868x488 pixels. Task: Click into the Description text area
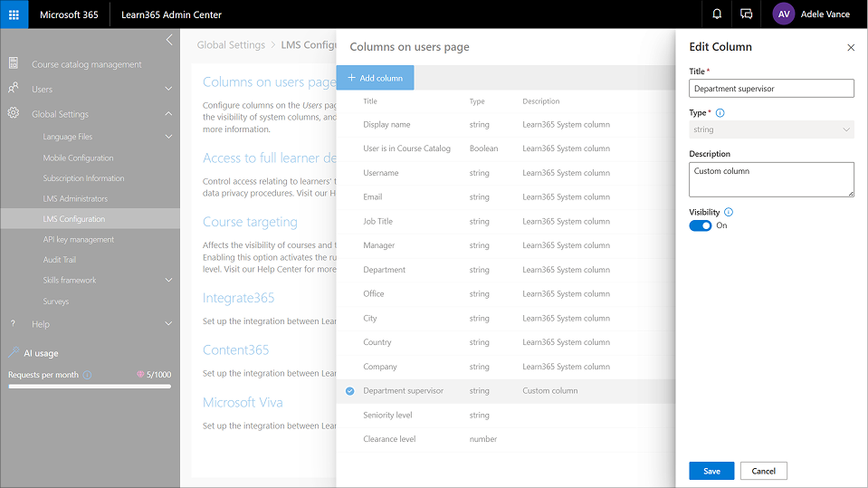coord(771,179)
